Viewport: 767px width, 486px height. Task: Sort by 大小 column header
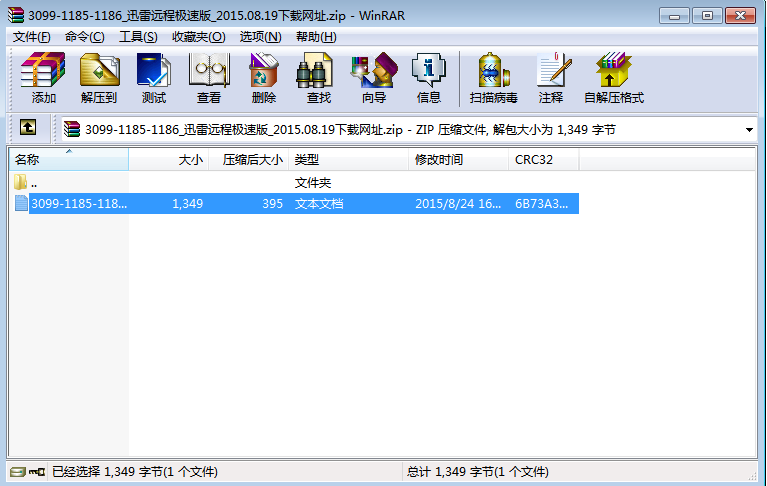pyautogui.click(x=169, y=159)
